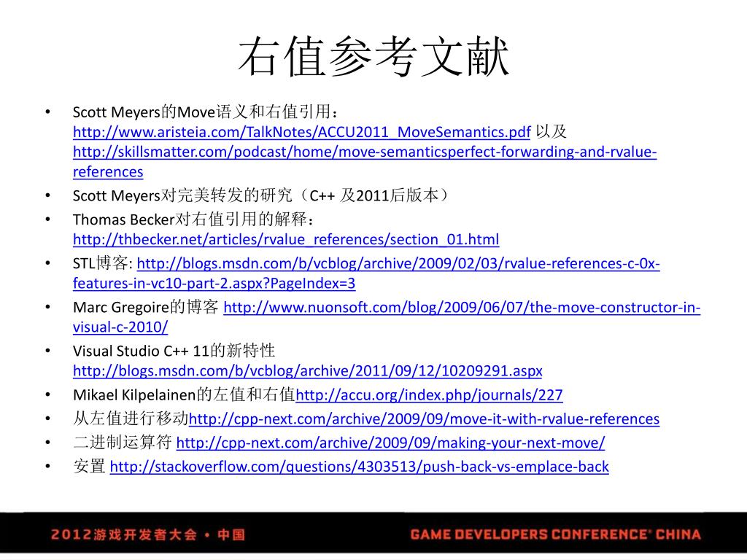Open the aristeia.com ACCU2011 MoveSemantics PDF link

pyautogui.click(x=301, y=132)
